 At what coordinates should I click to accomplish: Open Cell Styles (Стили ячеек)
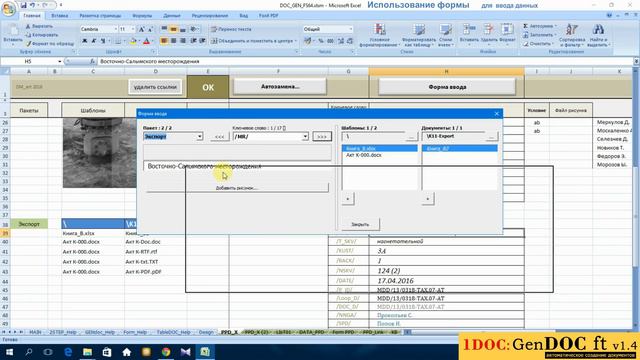pyautogui.click(x=445, y=36)
